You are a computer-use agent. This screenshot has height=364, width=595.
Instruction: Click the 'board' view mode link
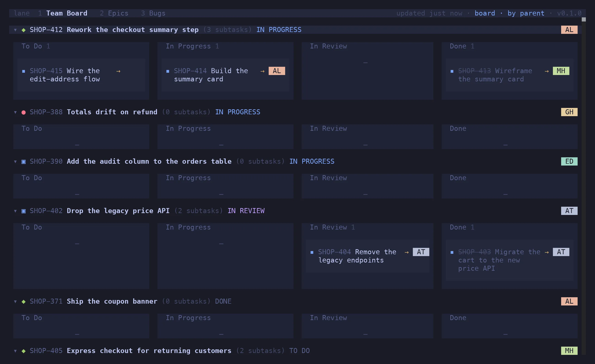[485, 13]
